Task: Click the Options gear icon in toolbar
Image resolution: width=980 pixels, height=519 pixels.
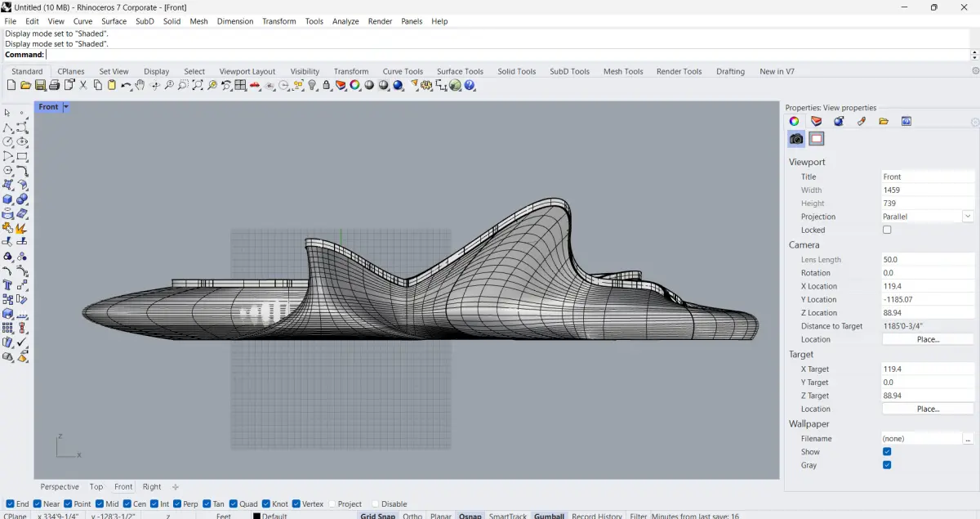Action: (x=427, y=85)
